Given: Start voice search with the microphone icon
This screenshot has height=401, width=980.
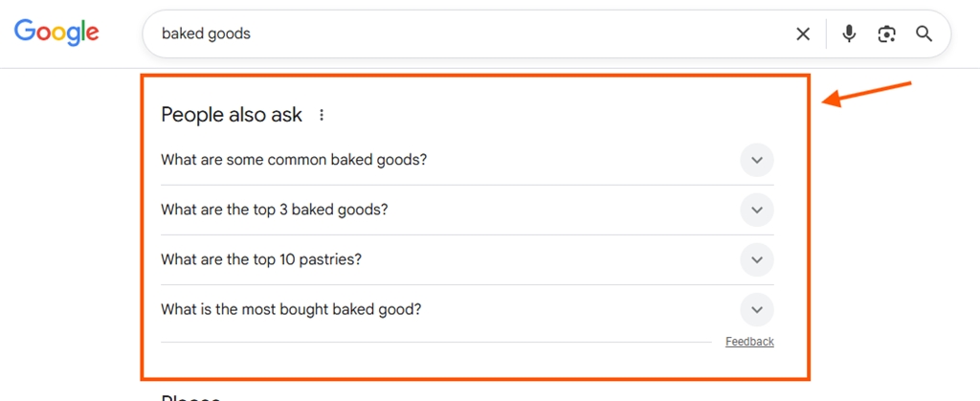Looking at the screenshot, I should 849,34.
